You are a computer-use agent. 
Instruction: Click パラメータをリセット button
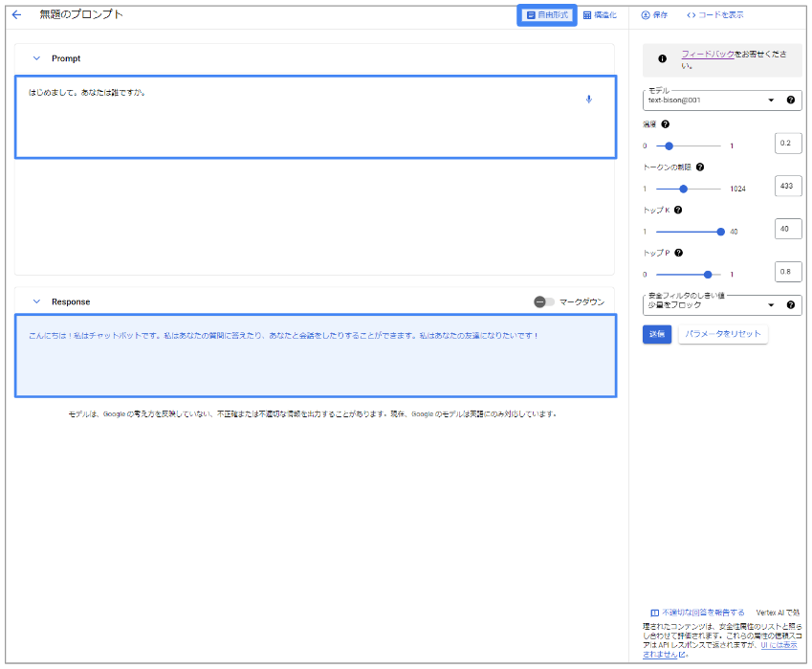723,334
